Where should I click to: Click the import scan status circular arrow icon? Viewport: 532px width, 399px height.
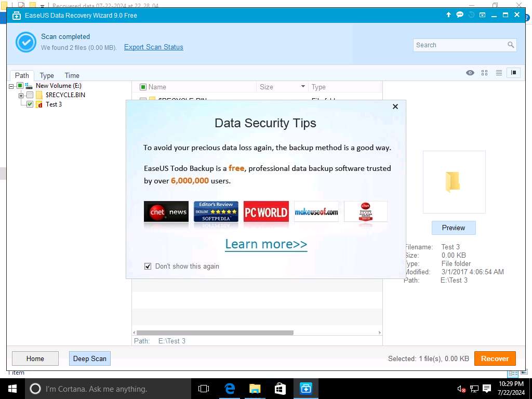[x=471, y=15]
